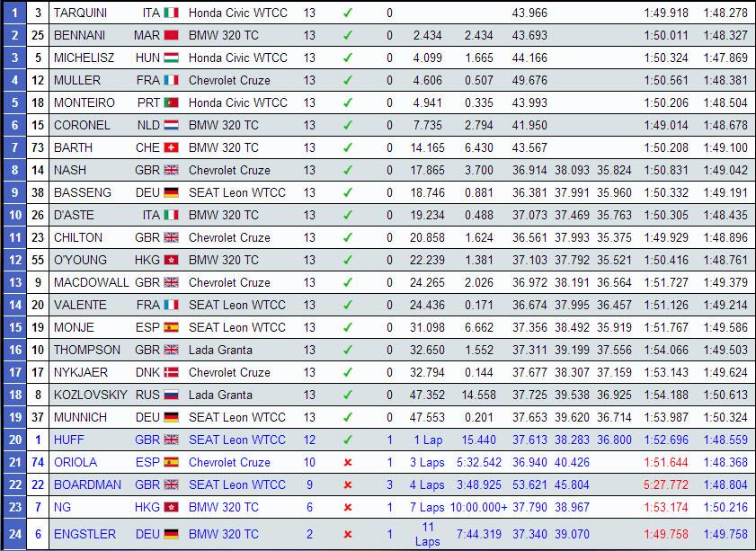Click the Russian flag beside KOZLOVSKIY

point(171,395)
